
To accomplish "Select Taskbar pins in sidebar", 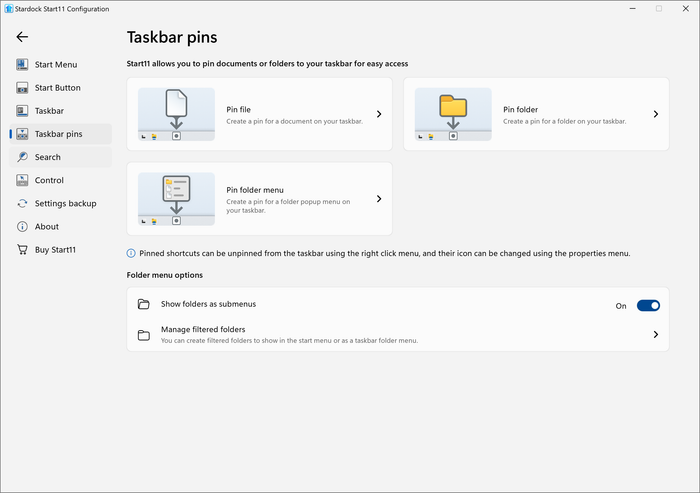I will pos(61,134).
